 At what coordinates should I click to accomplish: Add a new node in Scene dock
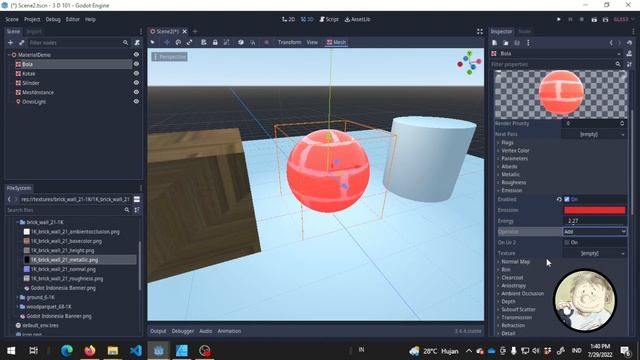(11, 42)
